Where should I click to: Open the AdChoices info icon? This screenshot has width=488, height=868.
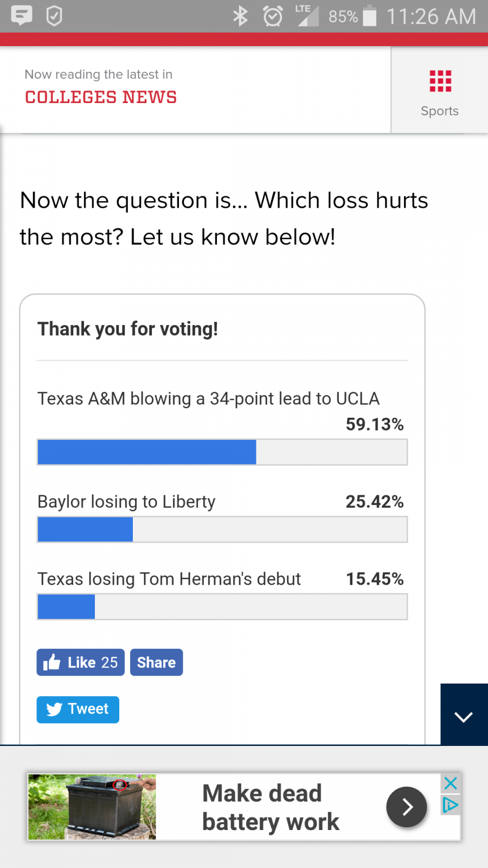click(451, 805)
